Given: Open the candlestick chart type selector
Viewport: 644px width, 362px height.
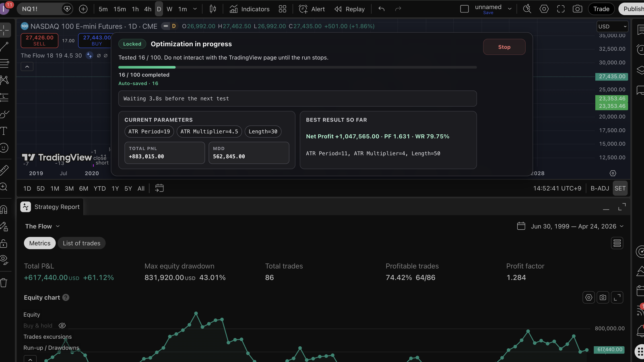Looking at the screenshot, I should point(213,9).
